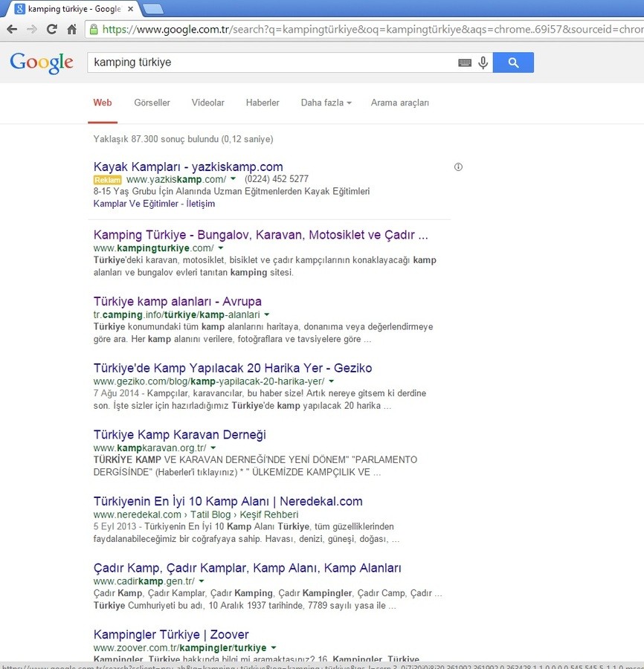This screenshot has height=669, width=644.
Task: Open 'Türkiye'de Kamp Yapılacak 20 Harika Yer' result
Action: click(x=233, y=368)
